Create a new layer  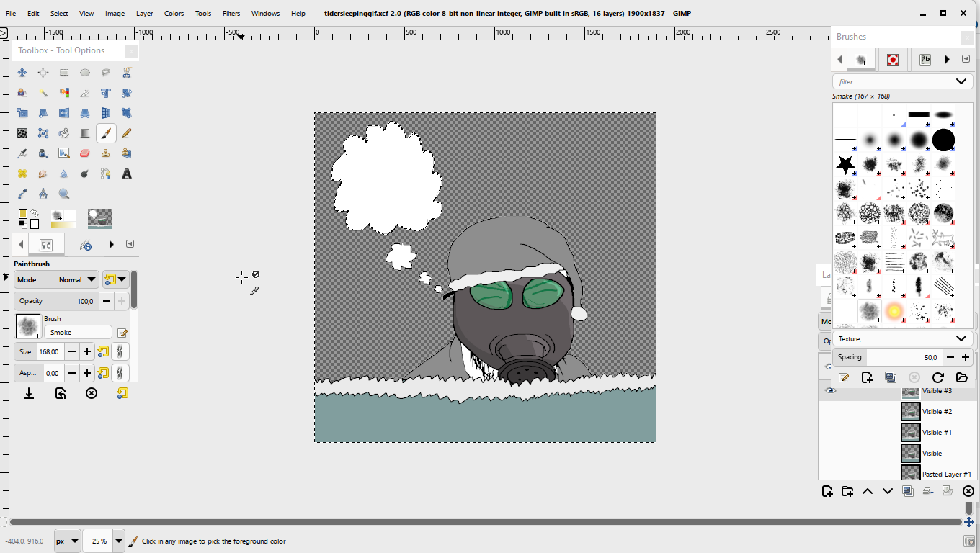pos(827,491)
